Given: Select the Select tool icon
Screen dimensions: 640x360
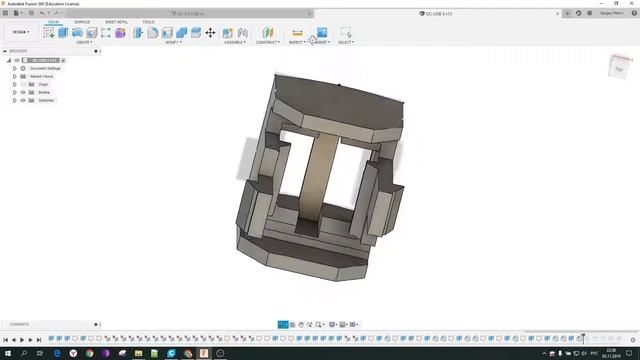Looking at the screenshot, I should pyautogui.click(x=346, y=33).
